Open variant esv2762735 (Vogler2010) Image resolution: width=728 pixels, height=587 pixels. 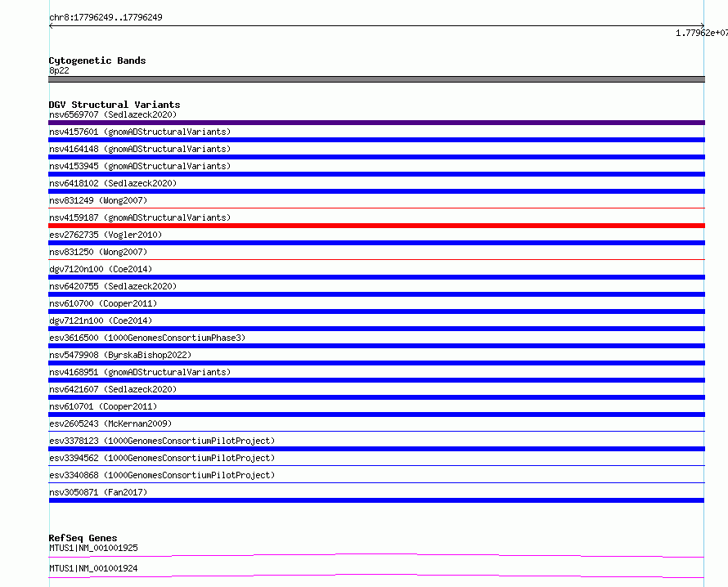pos(106,235)
